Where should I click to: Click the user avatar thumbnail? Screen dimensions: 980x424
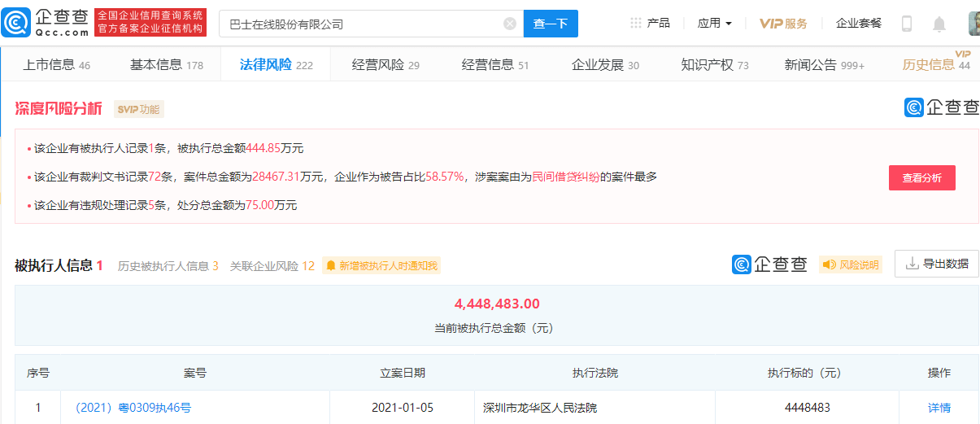pos(973,24)
